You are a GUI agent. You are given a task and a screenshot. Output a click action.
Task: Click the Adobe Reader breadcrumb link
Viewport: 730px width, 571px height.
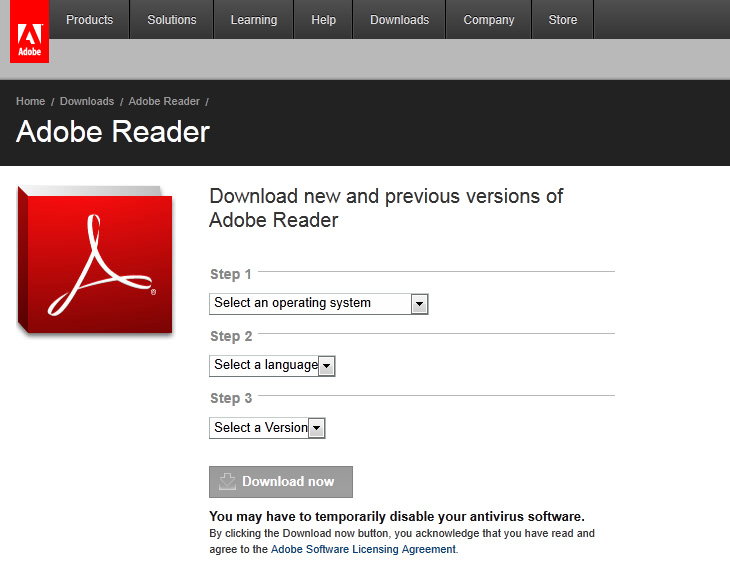tap(164, 102)
